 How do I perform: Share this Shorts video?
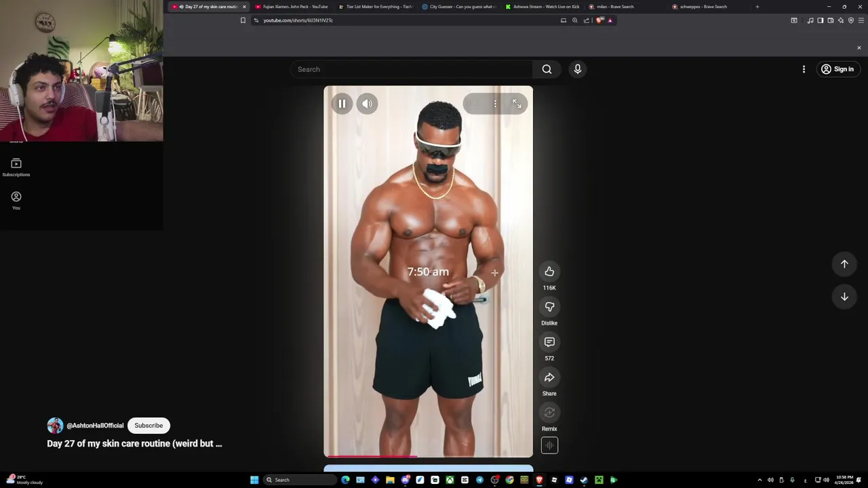549,378
